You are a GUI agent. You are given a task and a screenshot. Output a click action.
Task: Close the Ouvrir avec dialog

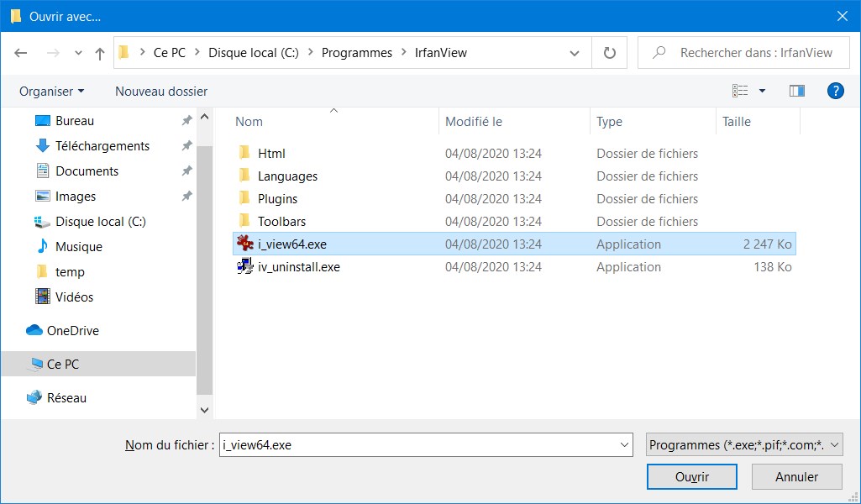click(x=843, y=16)
